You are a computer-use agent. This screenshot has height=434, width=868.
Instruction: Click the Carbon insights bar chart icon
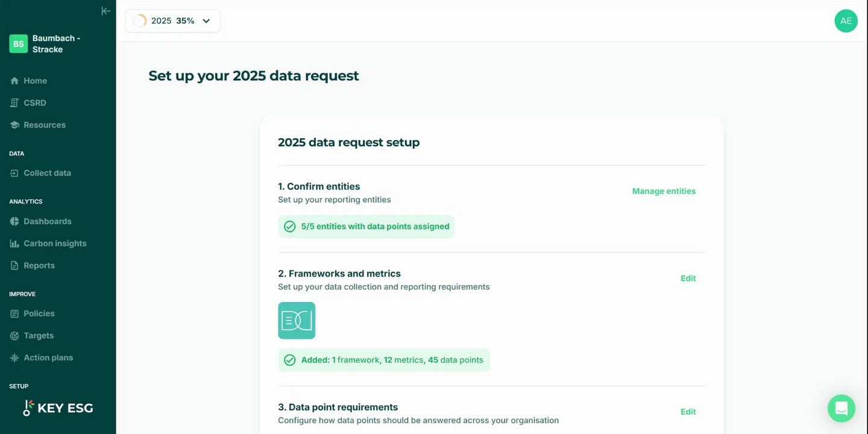14,244
